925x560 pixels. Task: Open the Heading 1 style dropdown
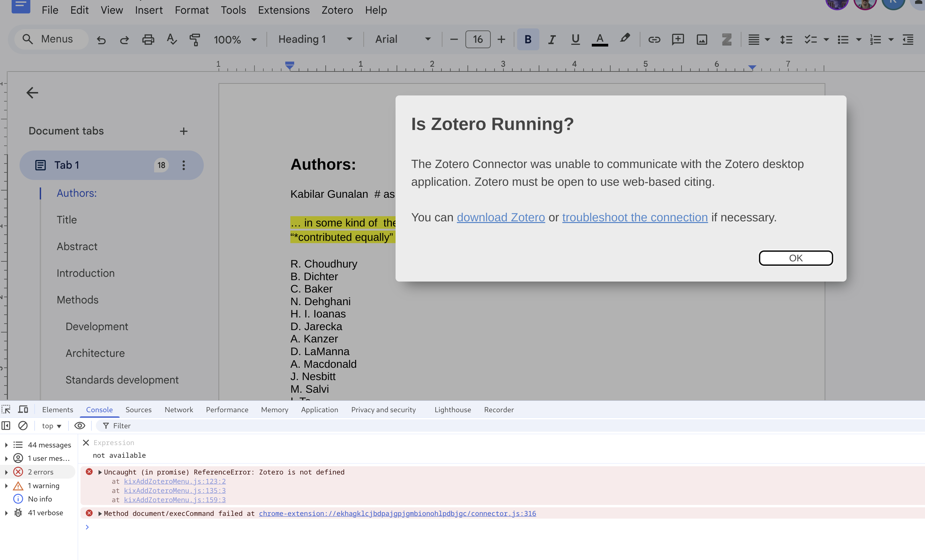click(315, 39)
